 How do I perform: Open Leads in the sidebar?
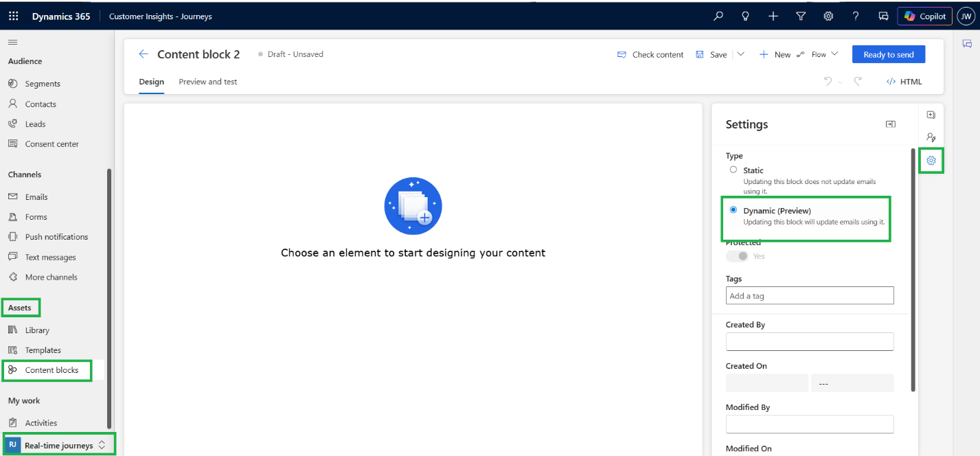35,124
